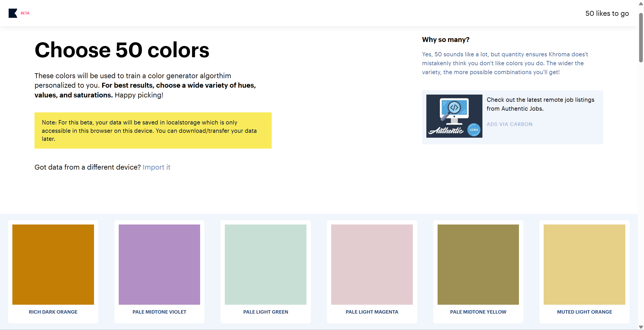Select the Pale Midtone Yellow swatch

[x=478, y=264]
